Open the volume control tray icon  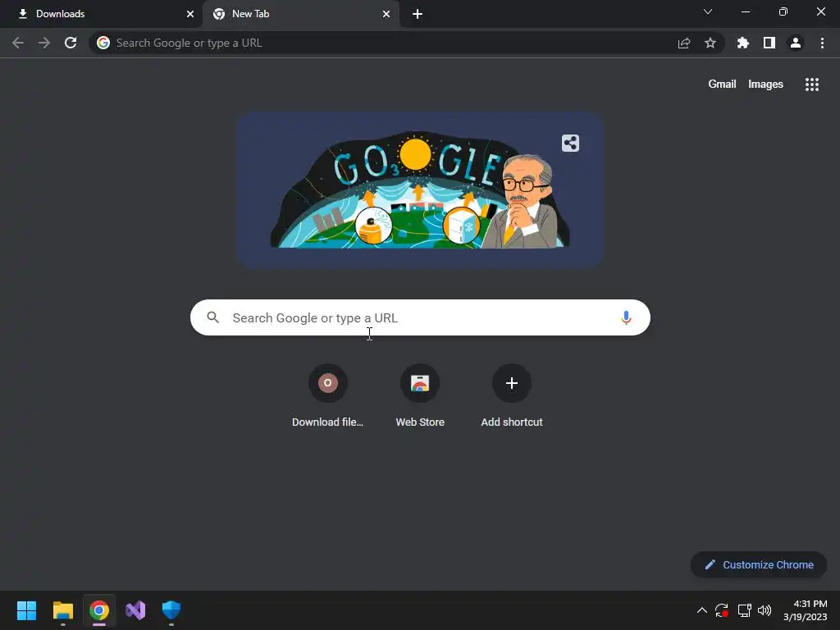[765, 610]
